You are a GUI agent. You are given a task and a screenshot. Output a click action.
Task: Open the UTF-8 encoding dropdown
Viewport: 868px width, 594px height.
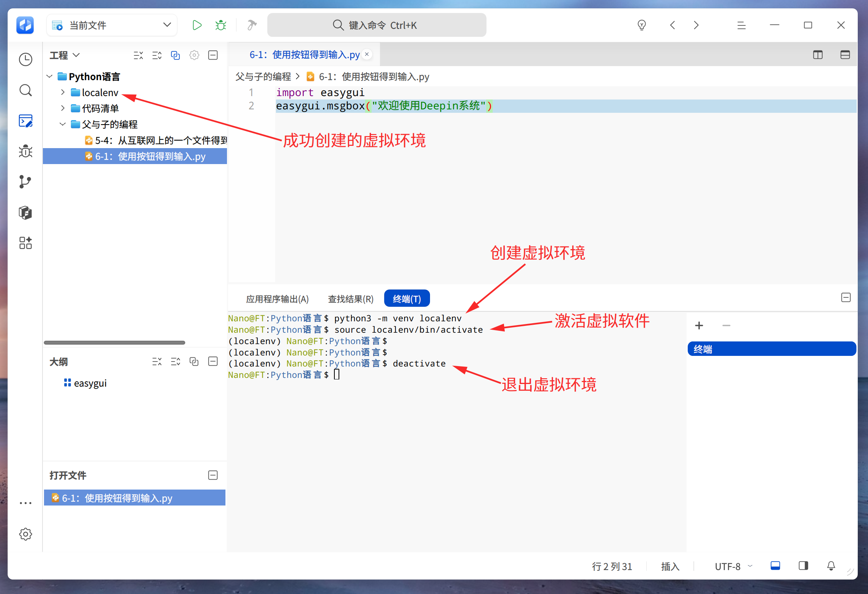(733, 566)
